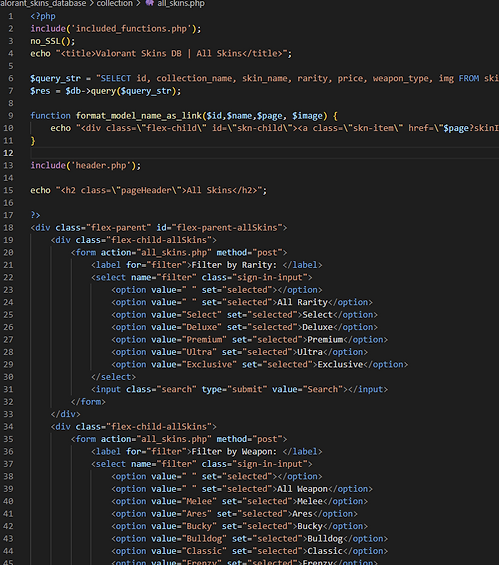
Task: Click the include 'header.php' string
Action: coord(101,165)
